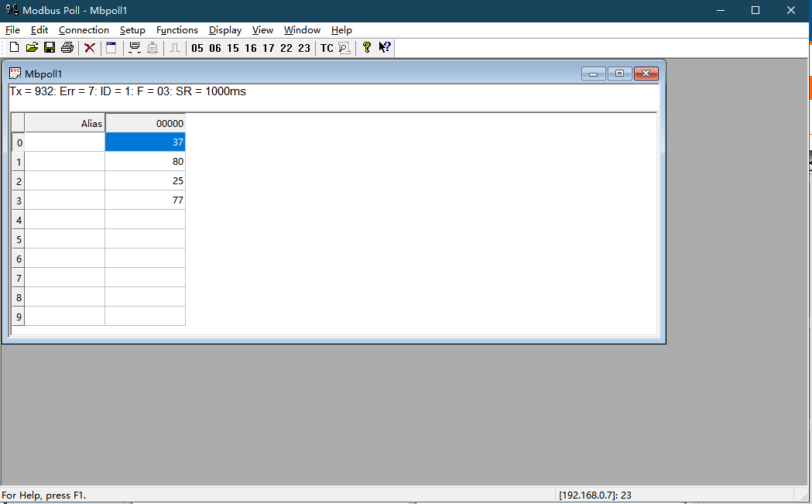Click the magnifier icon next to TC
The image size is (812, 504).
pyautogui.click(x=344, y=48)
